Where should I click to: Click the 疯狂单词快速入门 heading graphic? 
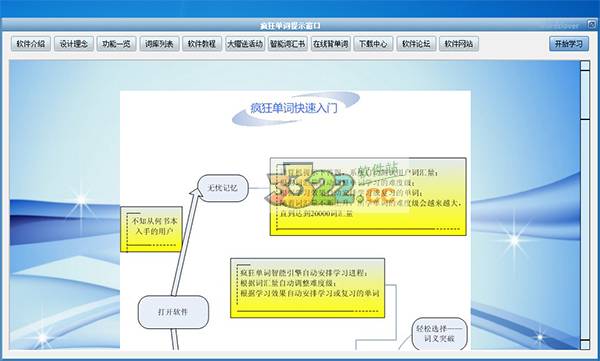(295, 108)
